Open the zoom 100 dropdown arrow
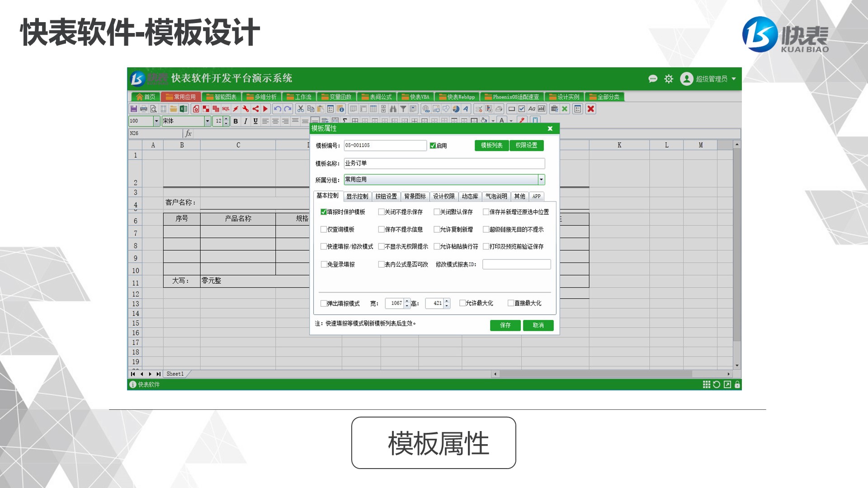Viewport: 868px width, 488px height. click(x=156, y=121)
